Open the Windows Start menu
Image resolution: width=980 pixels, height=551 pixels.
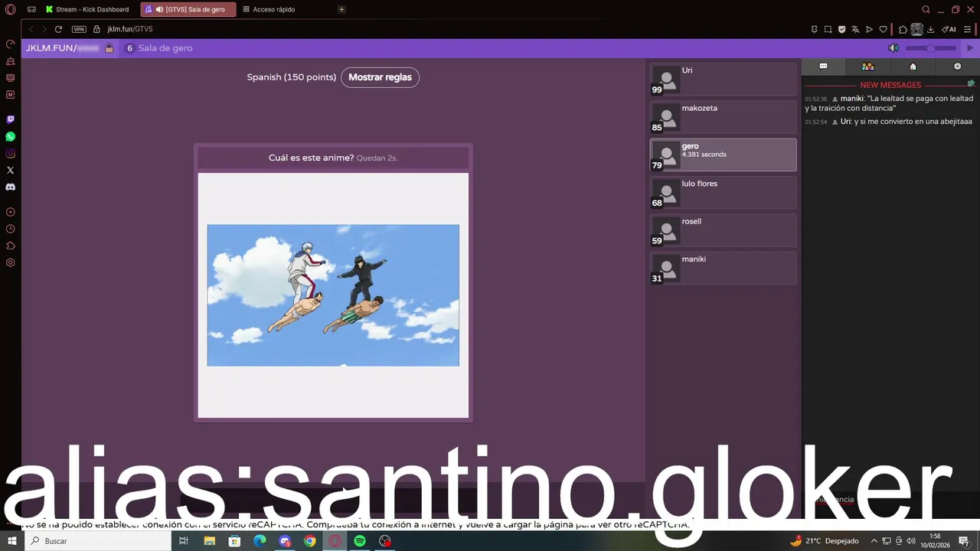(12, 541)
